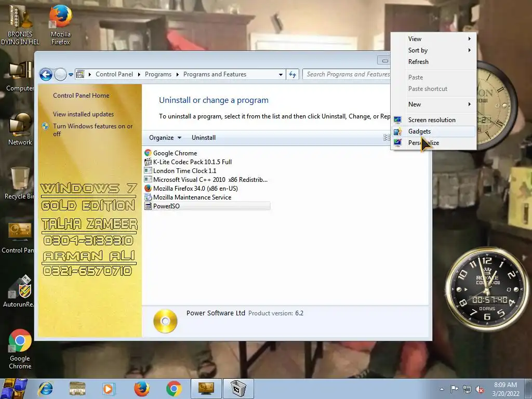Open the recent pages dropdown arrow
Viewport: 532px width, 399px height.
(71, 74)
